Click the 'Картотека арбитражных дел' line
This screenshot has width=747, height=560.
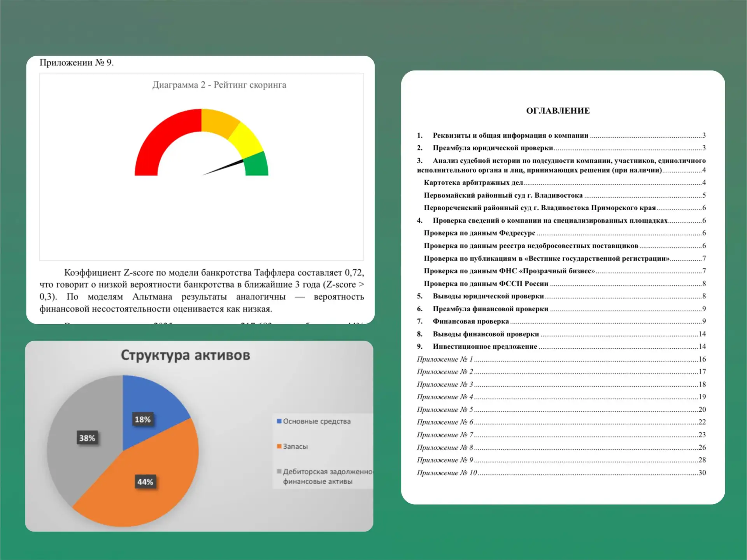click(565, 183)
